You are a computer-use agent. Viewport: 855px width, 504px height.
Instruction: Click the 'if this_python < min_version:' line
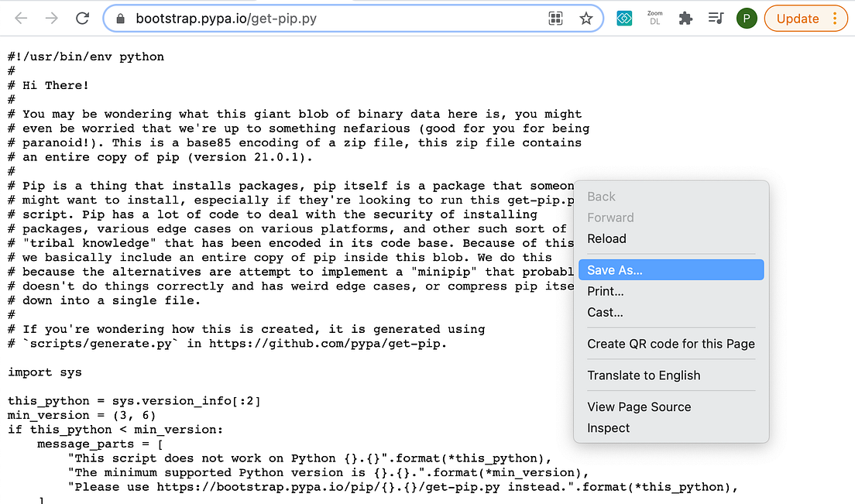click(x=115, y=430)
